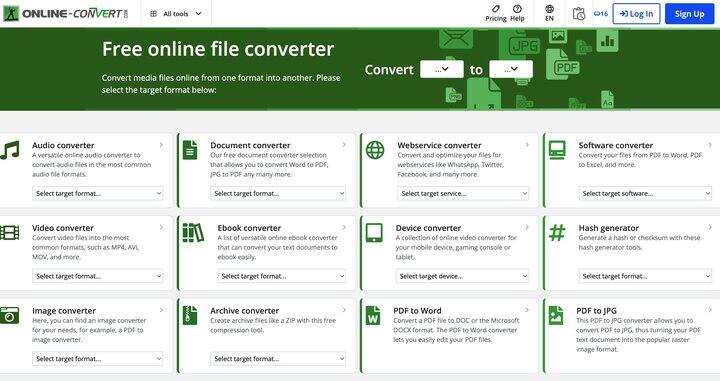Open the conversion history clock icon
This screenshot has height=381, width=720.
click(x=579, y=14)
